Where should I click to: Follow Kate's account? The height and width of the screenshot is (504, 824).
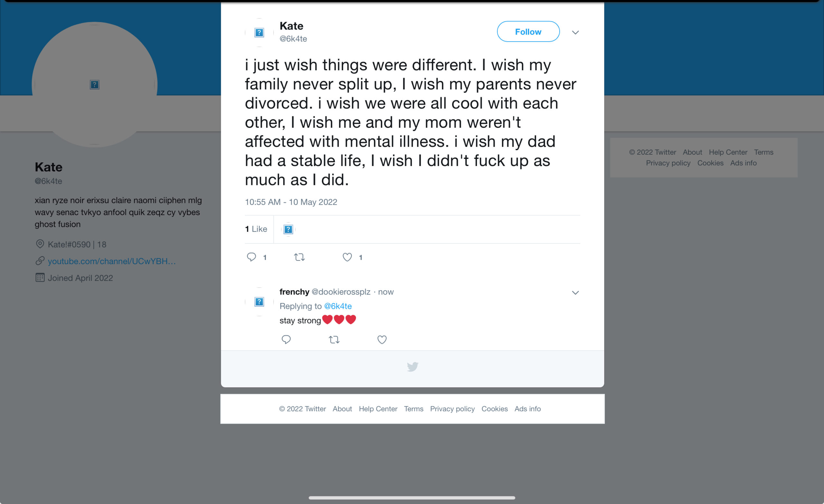528,32
